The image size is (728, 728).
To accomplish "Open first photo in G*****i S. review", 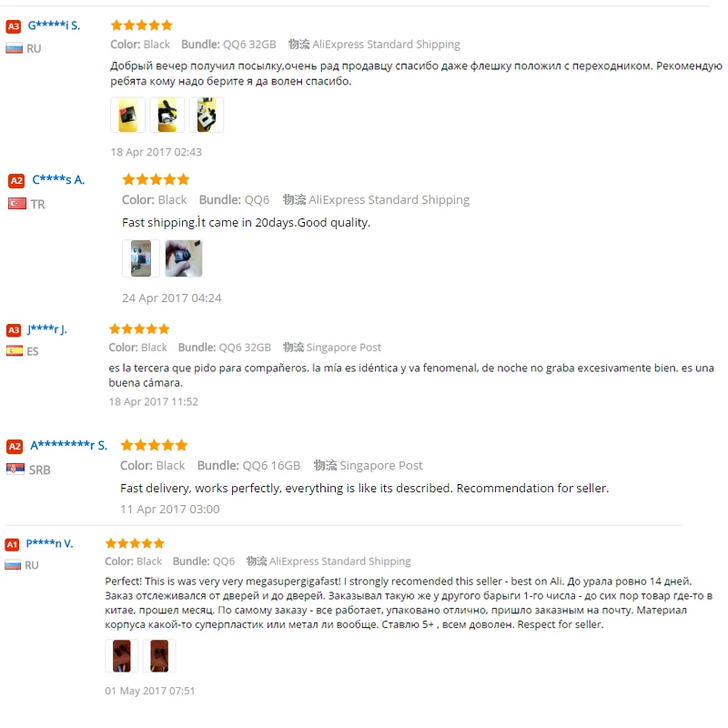I will [127, 115].
